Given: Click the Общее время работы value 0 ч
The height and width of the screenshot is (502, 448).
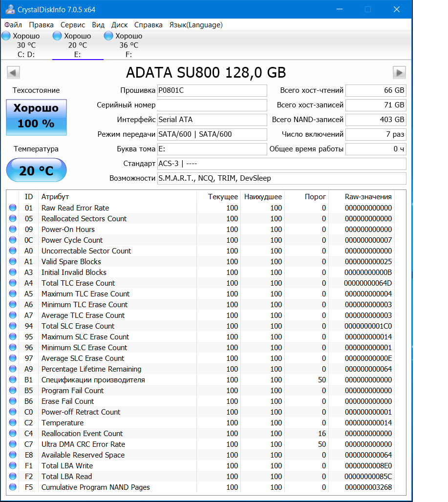Looking at the screenshot, I should (x=376, y=149).
